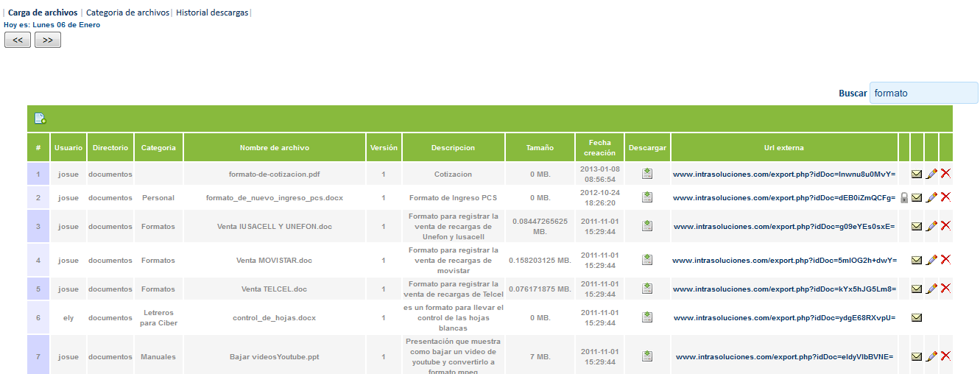Edit Venta TELCEL.doc entry

point(931,289)
